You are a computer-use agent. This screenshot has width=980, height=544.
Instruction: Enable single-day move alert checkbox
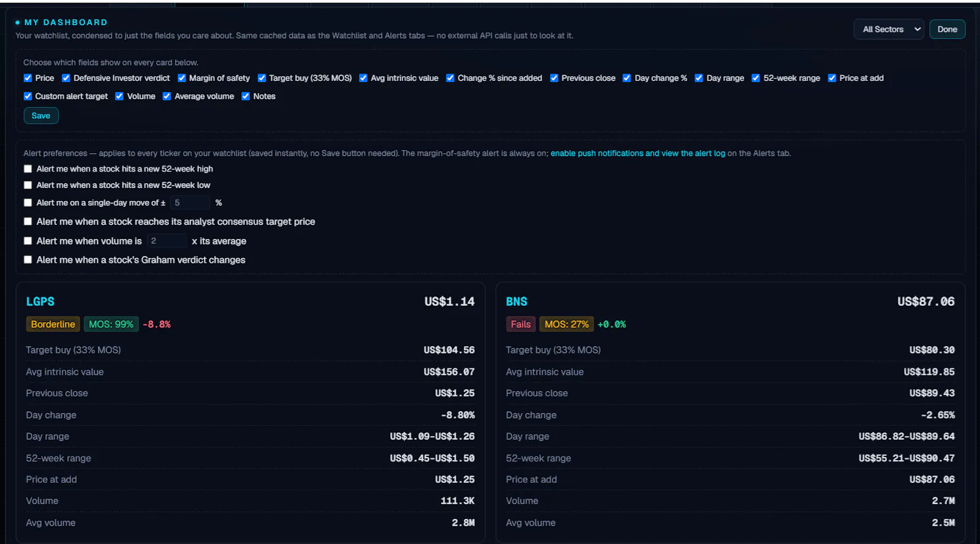28,203
